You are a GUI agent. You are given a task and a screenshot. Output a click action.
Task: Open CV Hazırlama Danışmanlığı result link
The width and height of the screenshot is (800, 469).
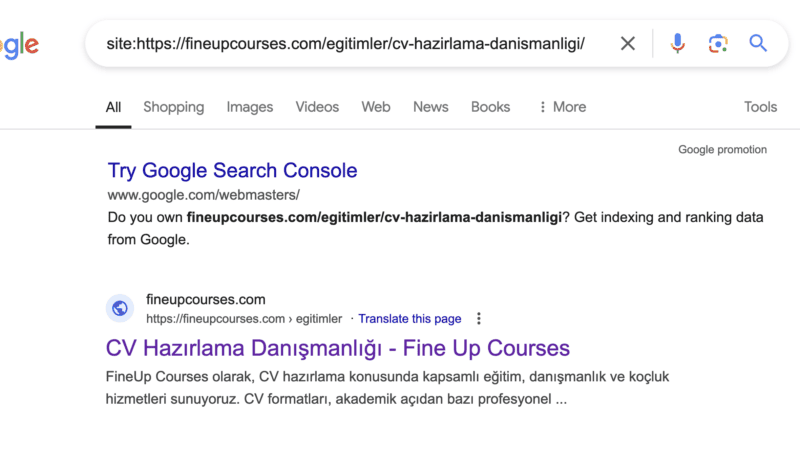[x=337, y=348]
